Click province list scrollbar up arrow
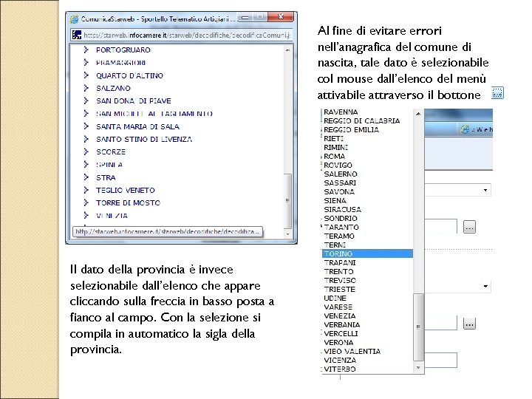532x399 pixels. 418,114
